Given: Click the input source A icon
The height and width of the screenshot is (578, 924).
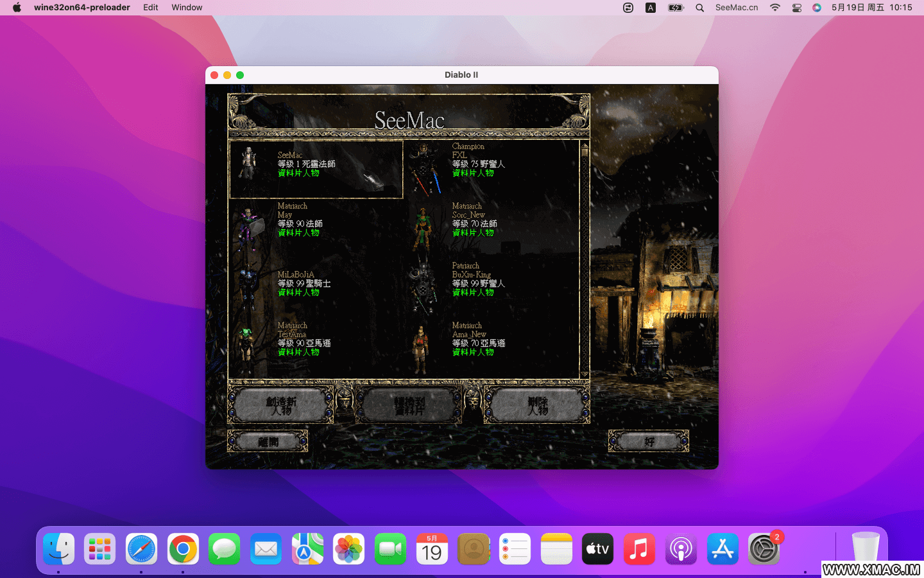Looking at the screenshot, I should tap(651, 8).
